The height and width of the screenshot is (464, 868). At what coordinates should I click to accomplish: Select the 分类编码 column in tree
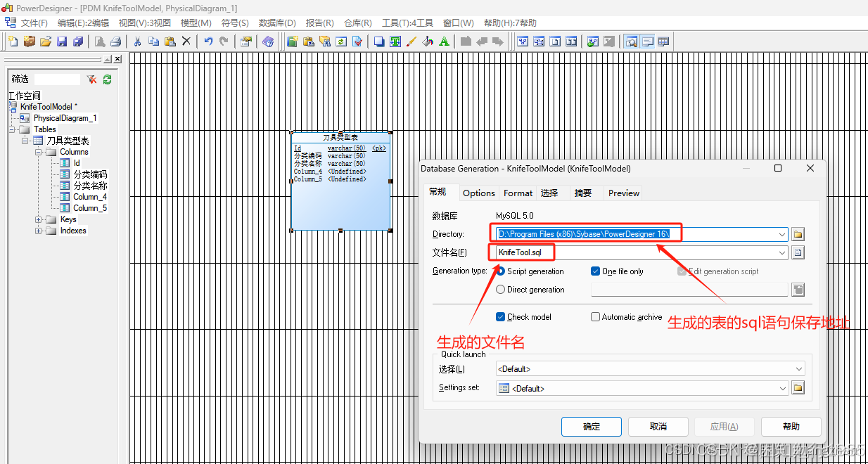coord(90,174)
